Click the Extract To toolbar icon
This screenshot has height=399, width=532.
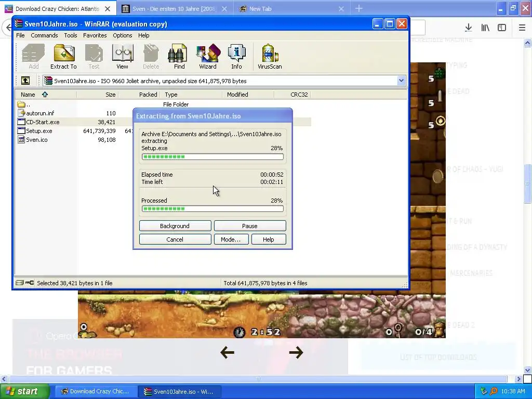[x=64, y=57]
